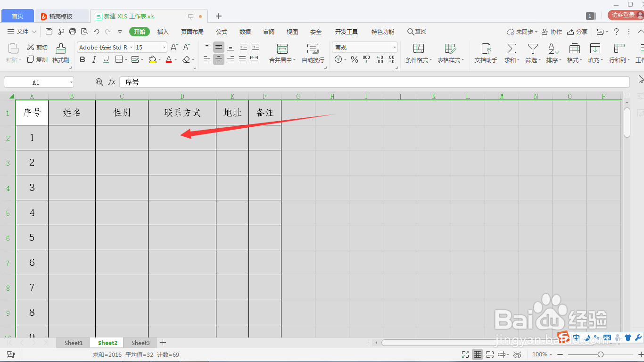This screenshot has width=644, height=362.
Task: Increase font size with A+ icon
Action: 174,47
